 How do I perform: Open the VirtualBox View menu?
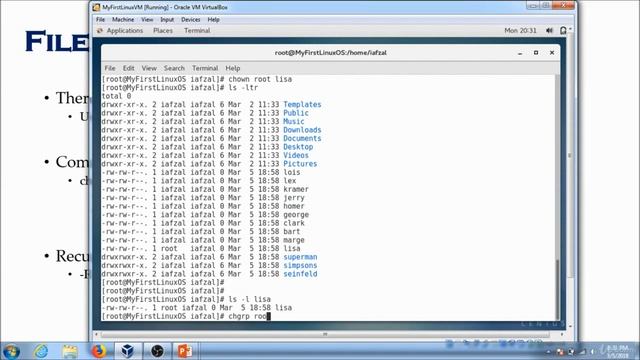pyautogui.click(x=147, y=20)
